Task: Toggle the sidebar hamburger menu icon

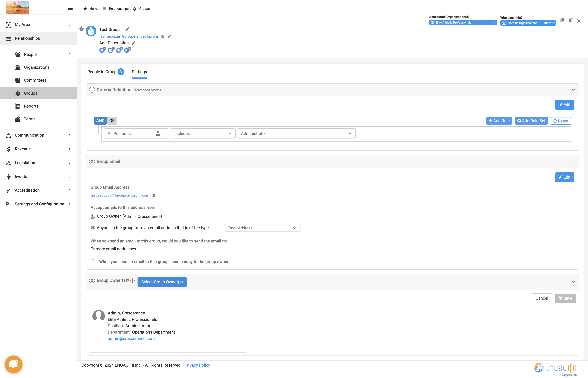Action: click(70, 8)
